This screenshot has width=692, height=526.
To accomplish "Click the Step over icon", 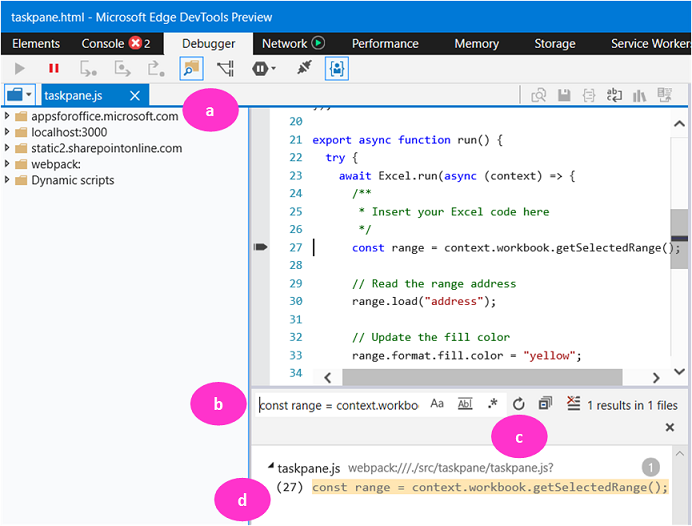I will pyautogui.click(x=122, y=68).
